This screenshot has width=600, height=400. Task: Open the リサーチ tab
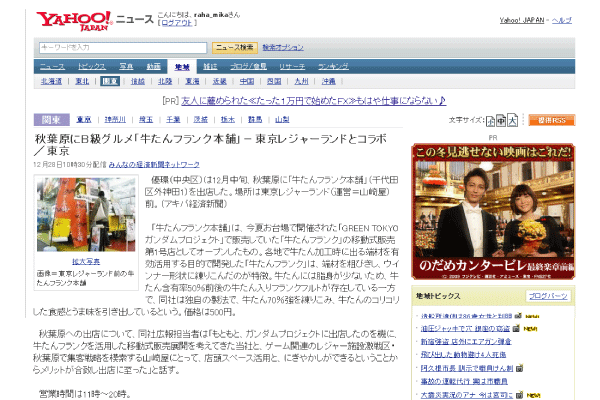[x=292, y=67]
